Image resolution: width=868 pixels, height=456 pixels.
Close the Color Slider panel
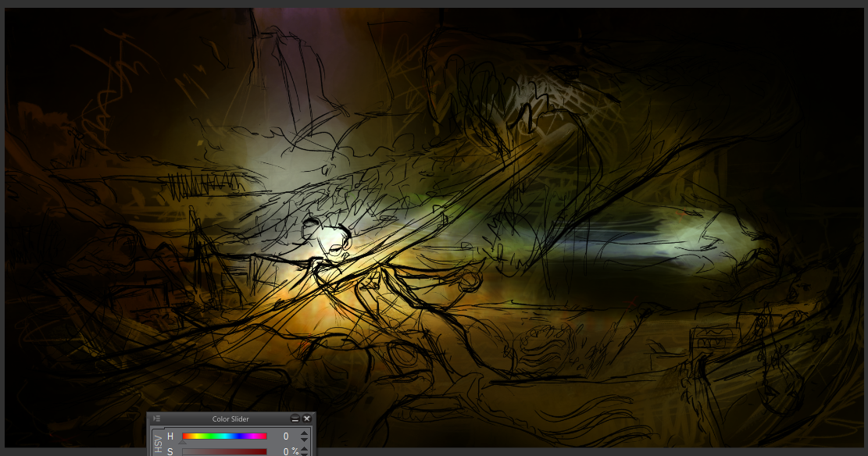pos(307,419)
